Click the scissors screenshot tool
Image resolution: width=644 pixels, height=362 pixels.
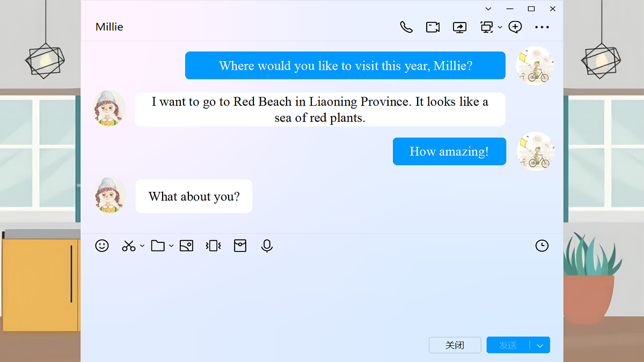coord(129,246)
